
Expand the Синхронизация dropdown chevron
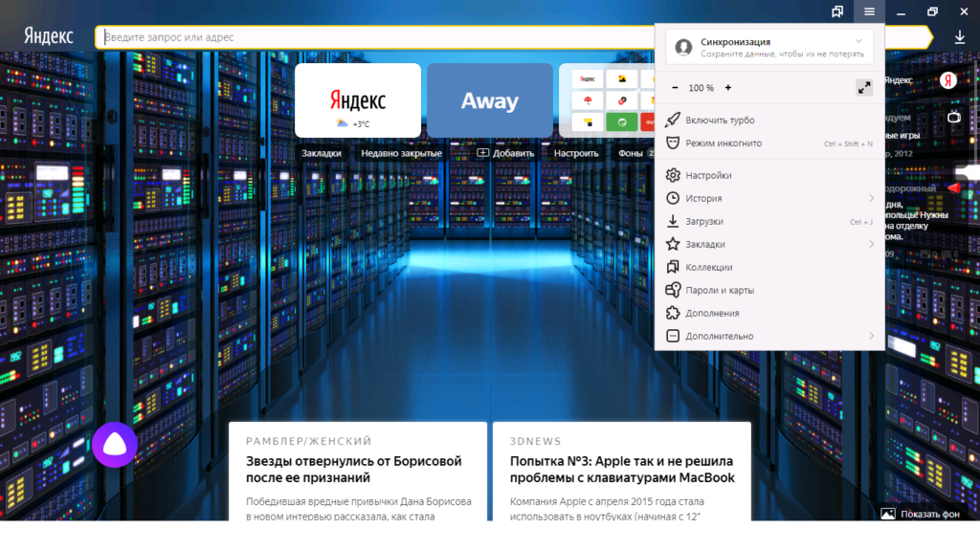point(858,41)
